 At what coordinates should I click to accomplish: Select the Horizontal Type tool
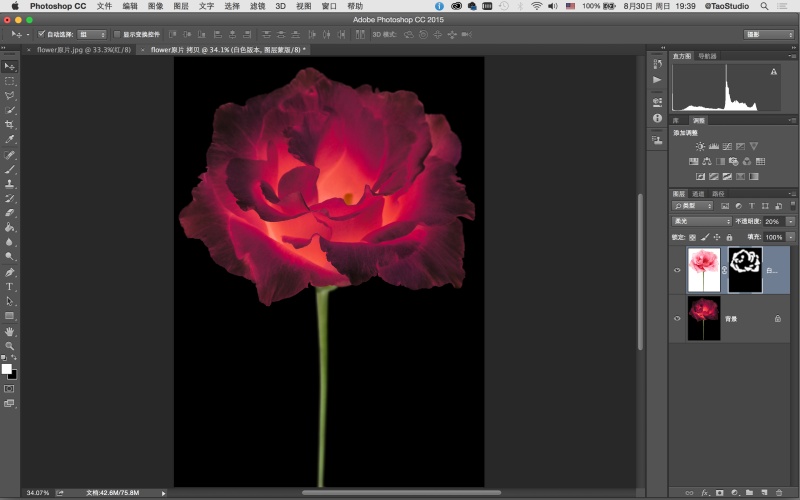tap(9, 287)
